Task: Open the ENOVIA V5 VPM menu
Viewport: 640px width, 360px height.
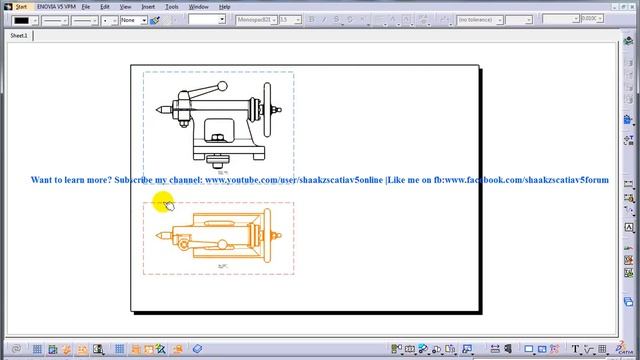Action: point(56,7)
